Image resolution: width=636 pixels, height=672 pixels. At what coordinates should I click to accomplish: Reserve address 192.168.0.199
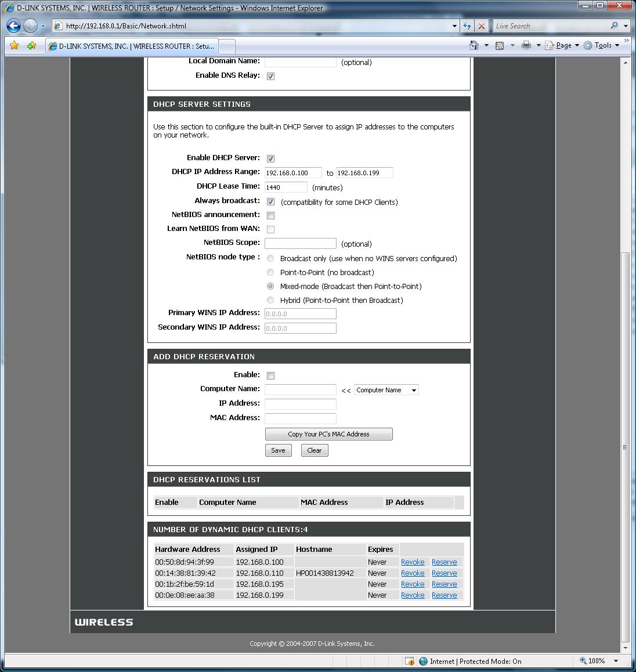click(x=445, y=596)
